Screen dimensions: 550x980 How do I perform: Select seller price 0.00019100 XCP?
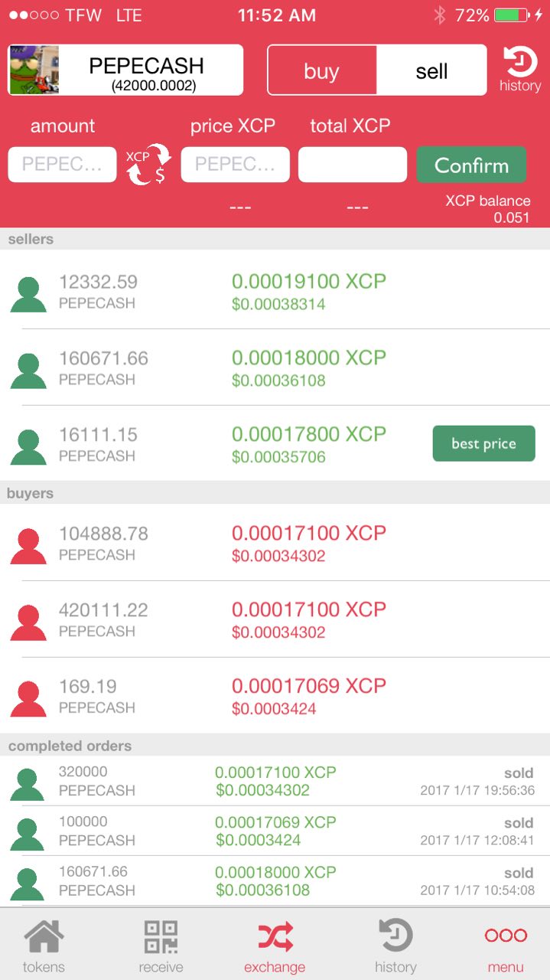(309, 281)
